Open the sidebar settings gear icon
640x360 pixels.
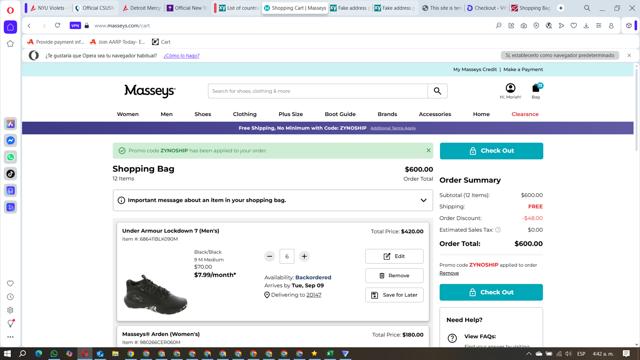[10, 310]
